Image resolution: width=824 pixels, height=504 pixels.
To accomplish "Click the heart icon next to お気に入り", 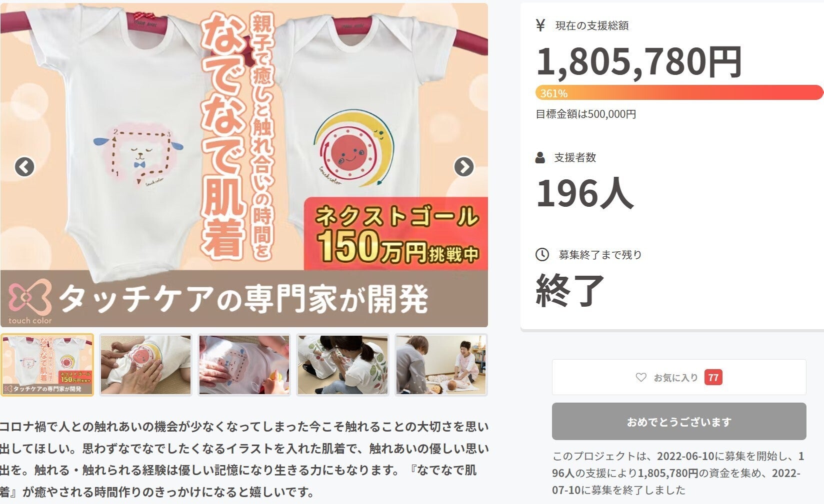I will point(641,378).
